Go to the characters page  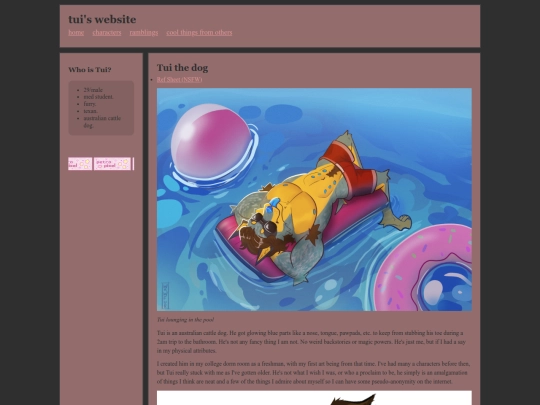[107, 32]
